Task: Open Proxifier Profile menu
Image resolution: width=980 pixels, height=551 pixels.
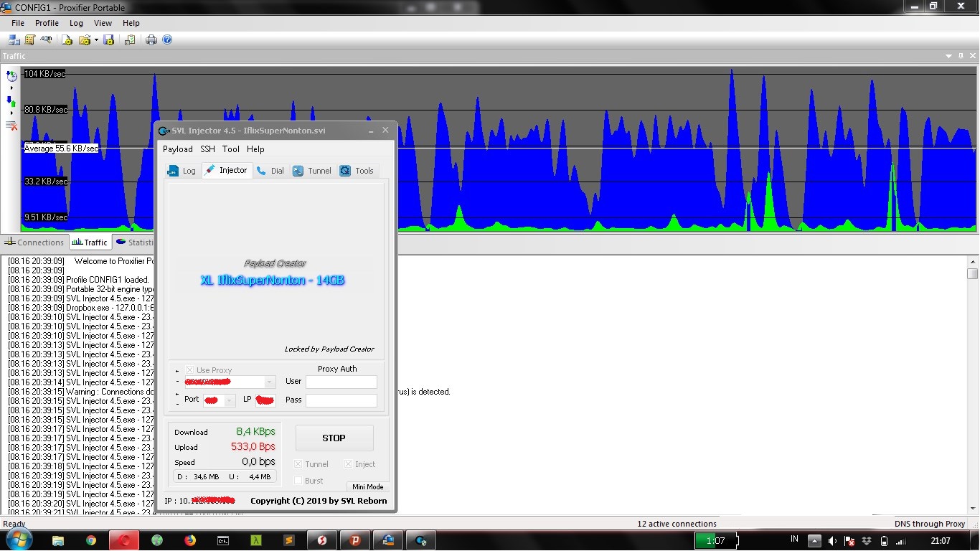Action: click(x=47, y=23)
